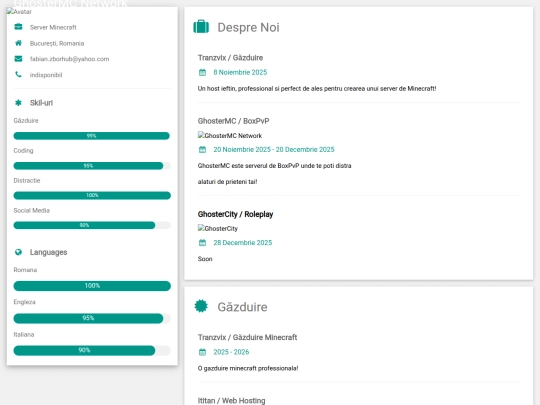This screenshot has width=540, height=405.
Task: Click the Italiana language label
Action: click(x=24, y=334)
